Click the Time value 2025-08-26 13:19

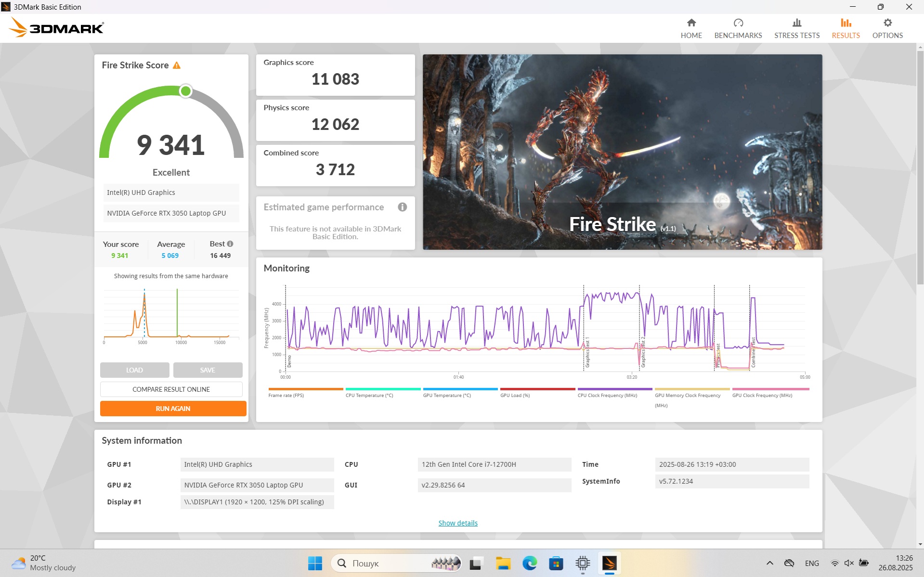pos(732,464)
